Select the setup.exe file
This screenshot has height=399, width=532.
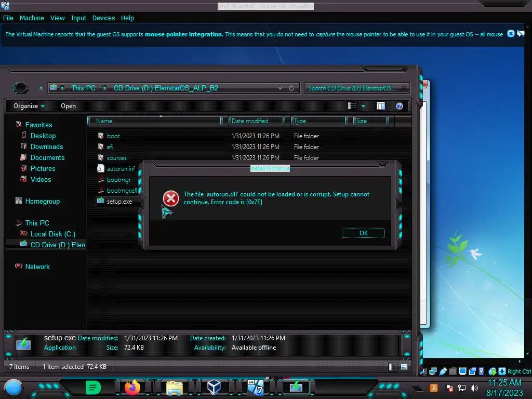(x=119, y=202)
